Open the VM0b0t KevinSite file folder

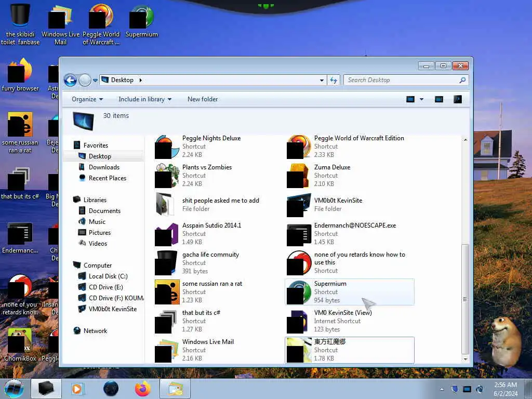[x=350, y=205]
